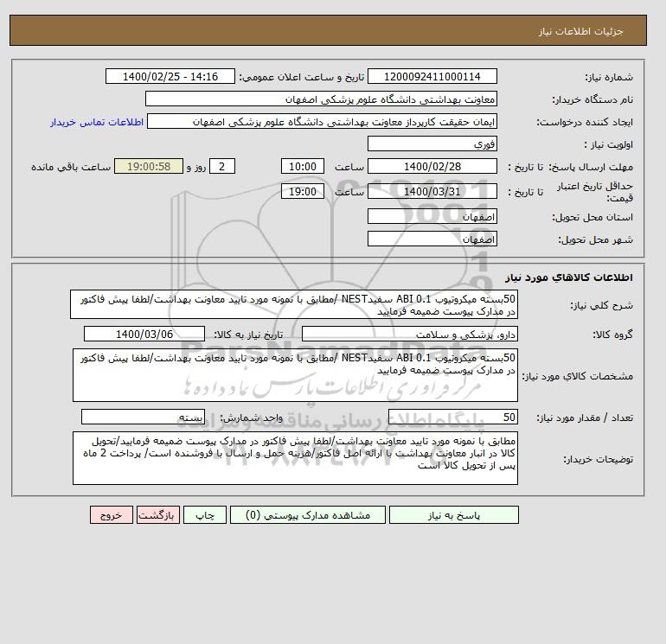Image resolution: width=666 pixels, height=644 pixels.
Task: Click the announcement date field 1400/02/25 - 14:16
Action: pos(170,76)
